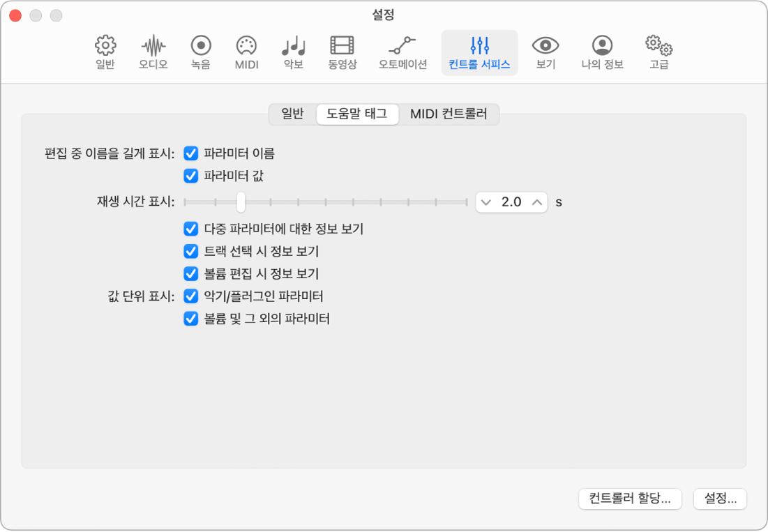The width and height of the screenshot is (768, 532).
Task: Select the 컨트롤 서피스 control surfaces pane
Action: click(479, 52)
